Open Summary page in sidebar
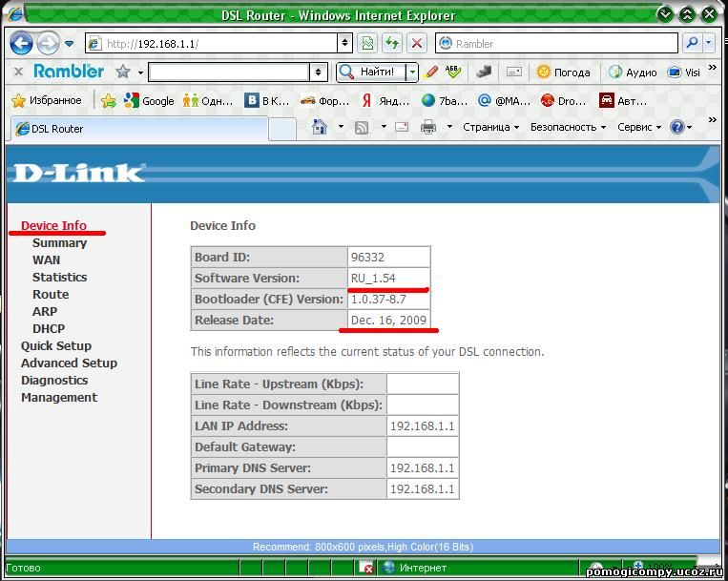Viewport: 728px width, 581px height. point(59,242)
